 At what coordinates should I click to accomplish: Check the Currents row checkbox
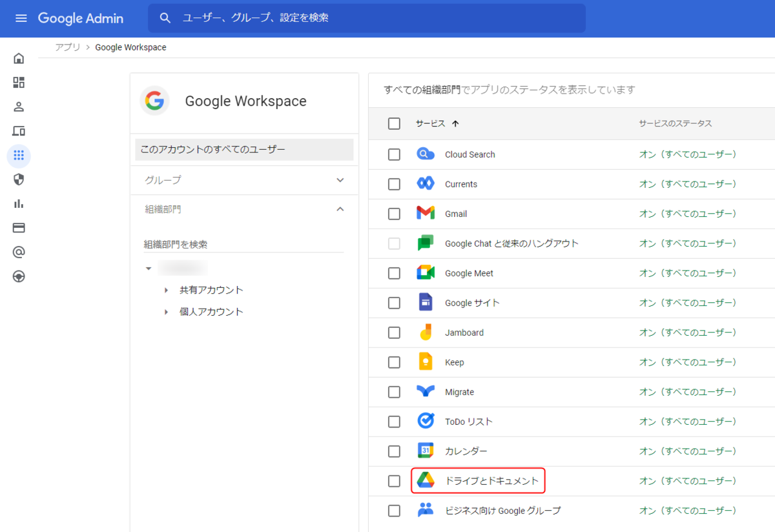[x=394, y=184]
